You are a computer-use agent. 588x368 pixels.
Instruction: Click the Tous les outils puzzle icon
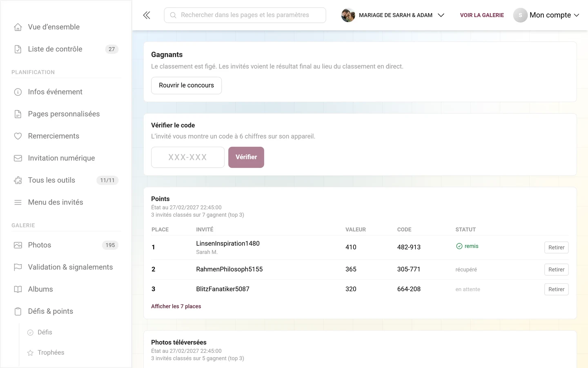[x=18, y=180]
